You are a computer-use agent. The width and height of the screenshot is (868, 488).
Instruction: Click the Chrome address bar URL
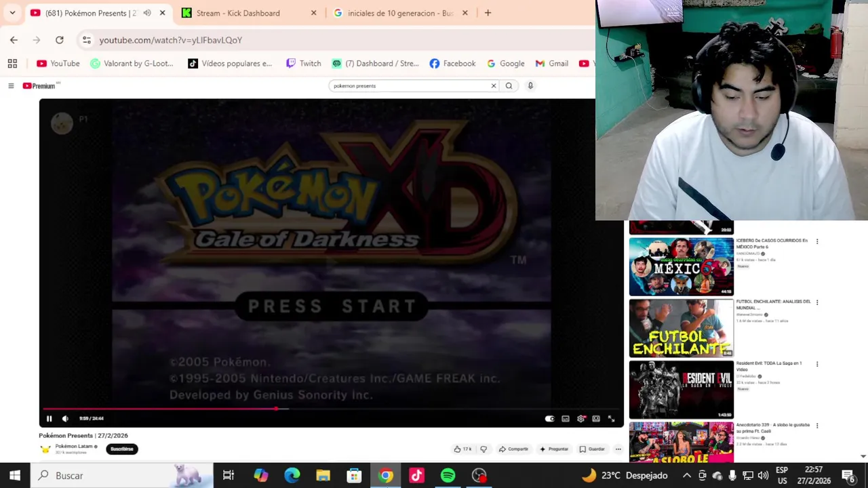pyautogui.click(x=171, y=40)
